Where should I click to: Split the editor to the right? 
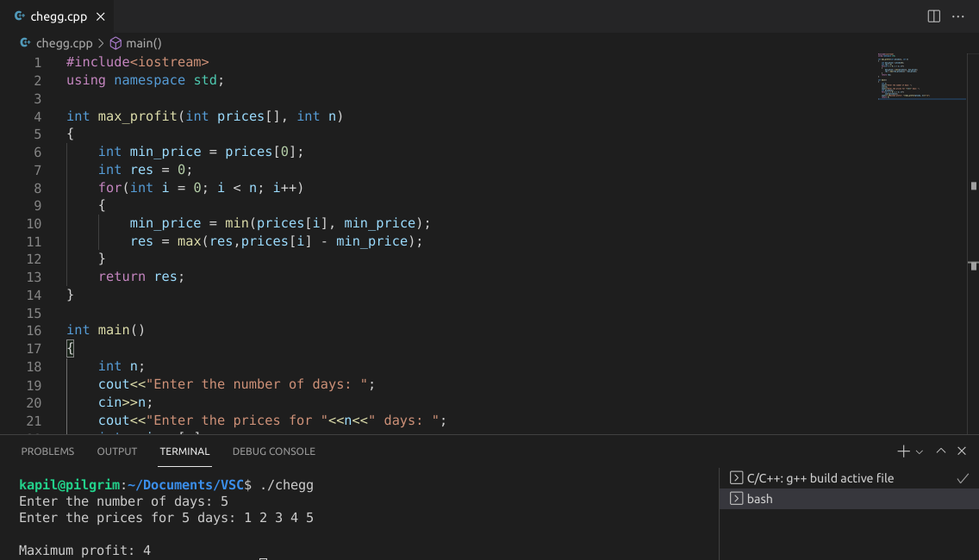tap(933, 17)
